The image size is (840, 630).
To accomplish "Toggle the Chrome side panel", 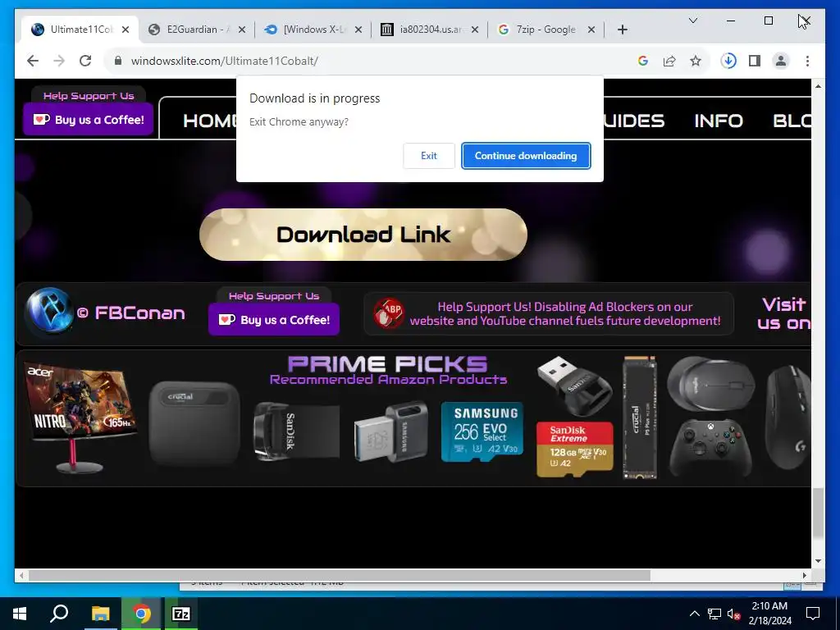I will pos(755,61).
